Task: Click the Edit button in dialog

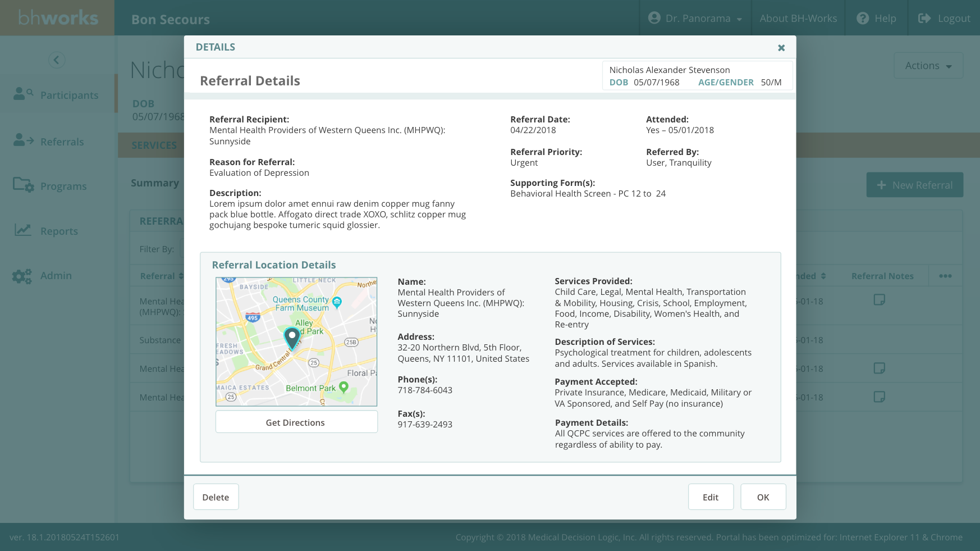Action: tap(711, 497)
